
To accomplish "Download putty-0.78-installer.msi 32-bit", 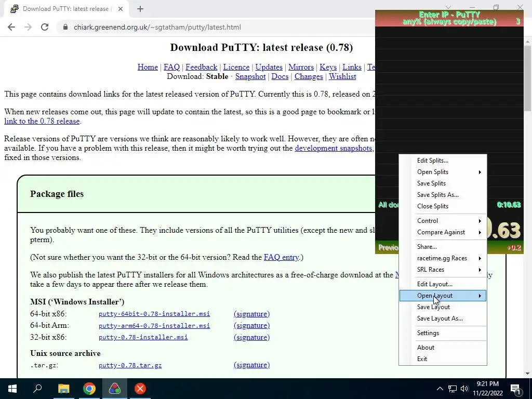I will 143,337.
